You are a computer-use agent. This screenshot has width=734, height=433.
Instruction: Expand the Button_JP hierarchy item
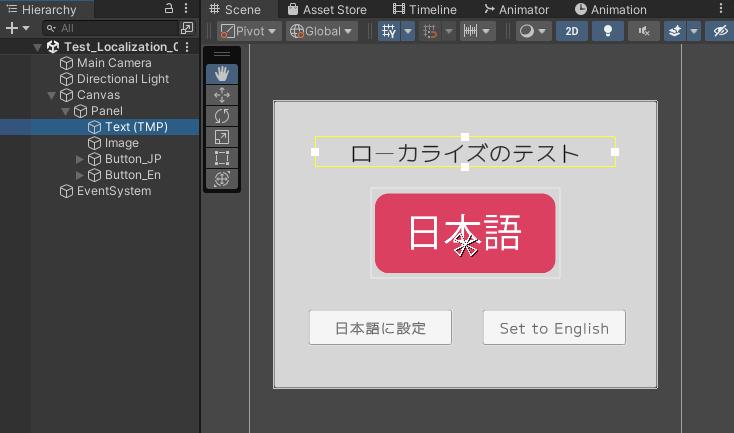tap(81, 159)
